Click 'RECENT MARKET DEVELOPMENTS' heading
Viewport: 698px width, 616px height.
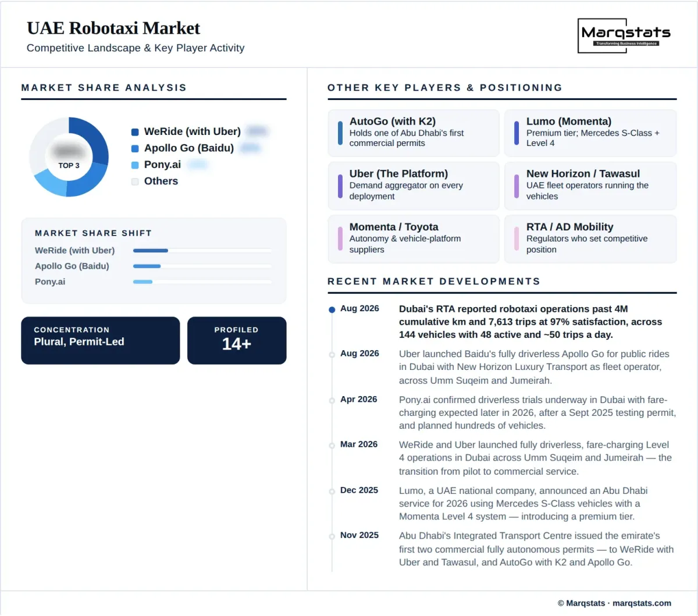pyautogui.click(x=434, y=282)
